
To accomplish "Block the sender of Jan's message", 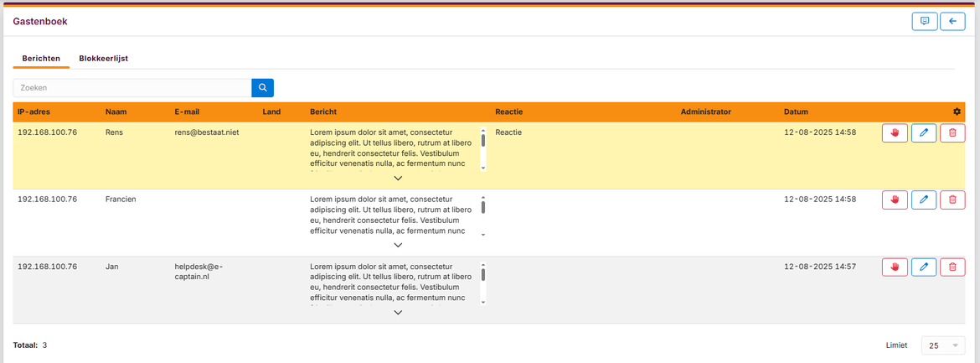I will click(895, 267).
